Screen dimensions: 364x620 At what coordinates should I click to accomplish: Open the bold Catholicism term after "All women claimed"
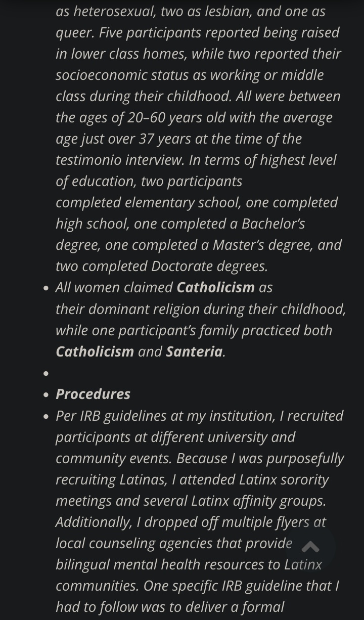click(215, 287)
